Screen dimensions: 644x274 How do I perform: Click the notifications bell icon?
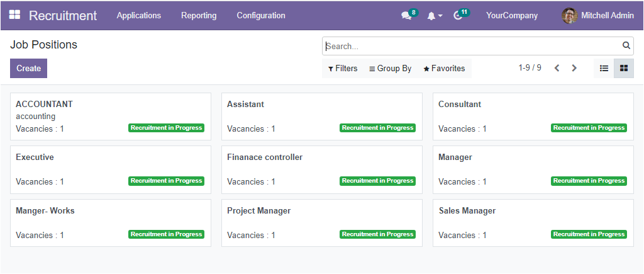pyautogui.click(x=431, y=16)
